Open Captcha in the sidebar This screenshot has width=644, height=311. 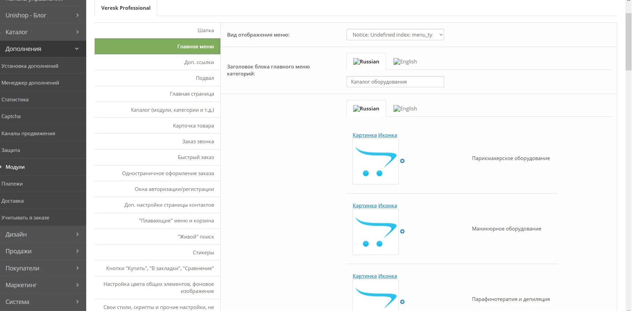pyautogui.click(x=43, y=116)
